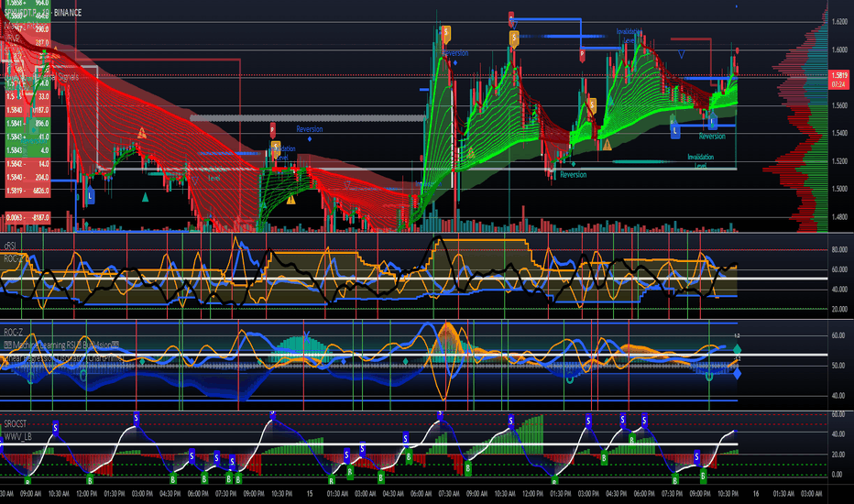Click the date label 16 on time axis
The width and height of the screenshot is (854, 504).
pos(755,494)
